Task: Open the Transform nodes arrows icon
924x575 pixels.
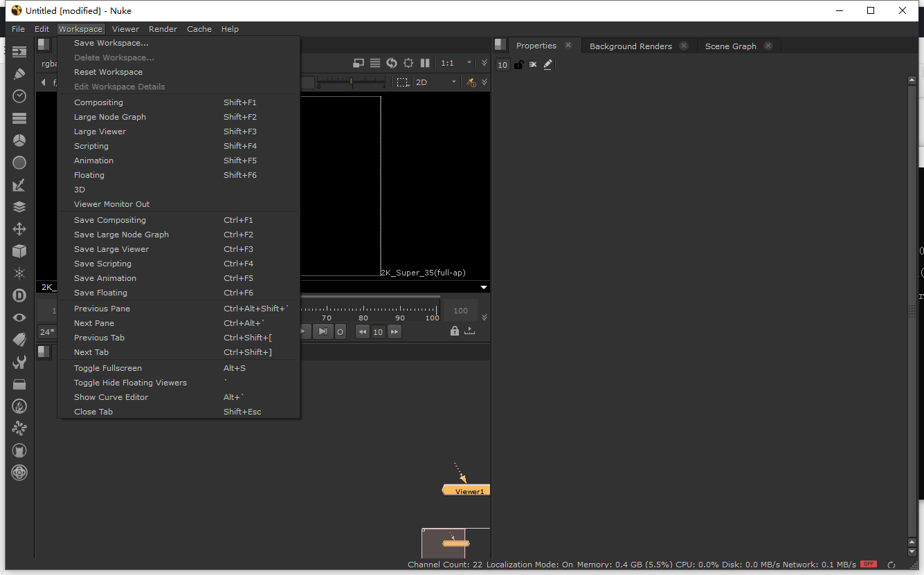Action: coord(19,229)
